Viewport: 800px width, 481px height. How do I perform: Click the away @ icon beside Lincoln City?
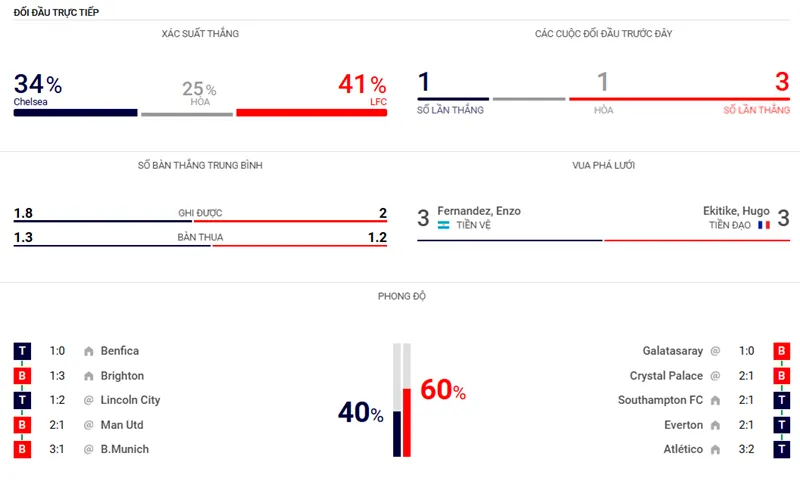88,400
